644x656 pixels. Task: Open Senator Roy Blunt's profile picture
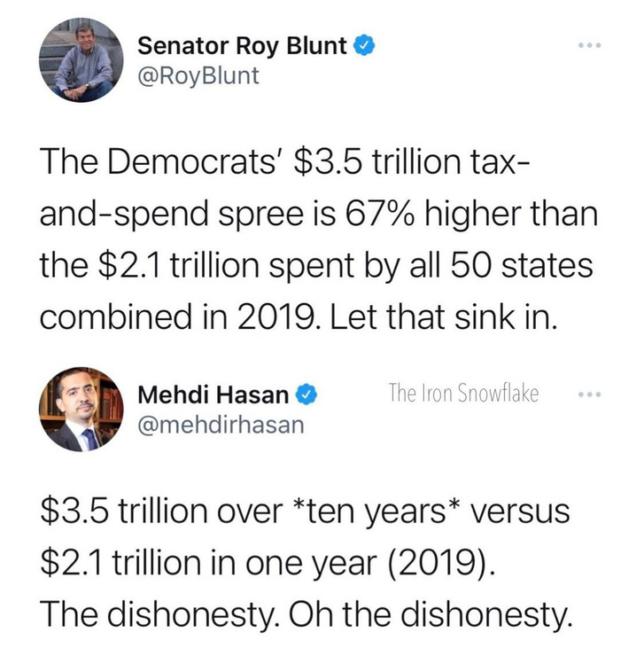(x=81, y=60)
